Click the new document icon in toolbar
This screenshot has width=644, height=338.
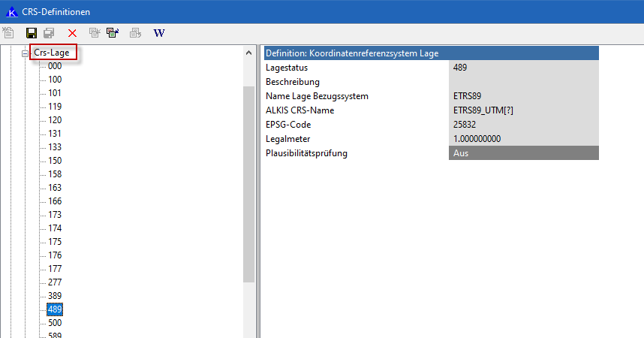(8, 33)
